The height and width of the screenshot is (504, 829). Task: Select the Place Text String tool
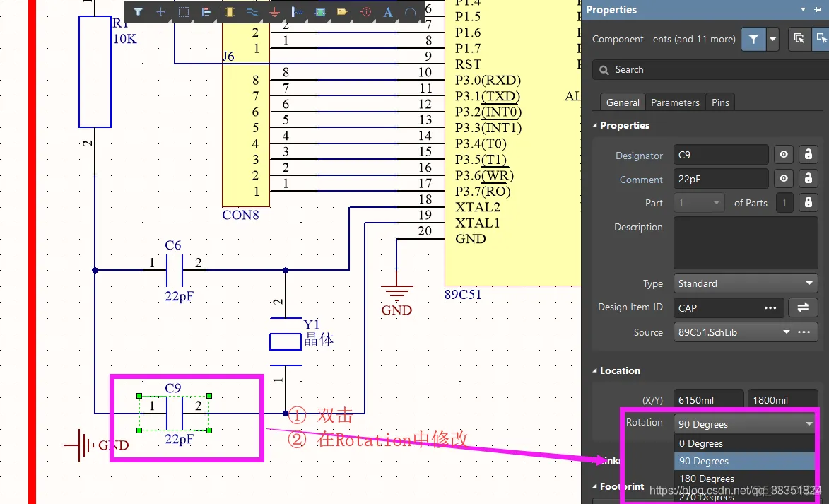click(x=387, y=11)
